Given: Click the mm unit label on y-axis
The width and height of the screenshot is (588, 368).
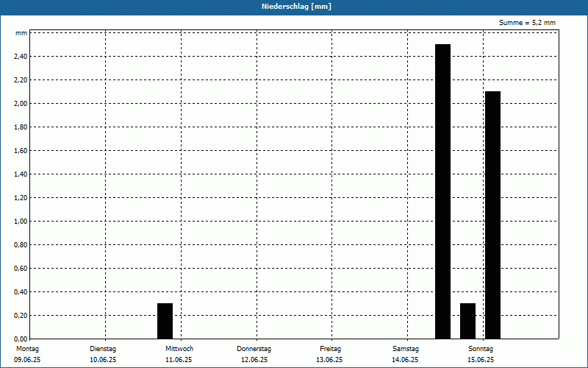Looking at the screenshot, I should coord(21,33).
